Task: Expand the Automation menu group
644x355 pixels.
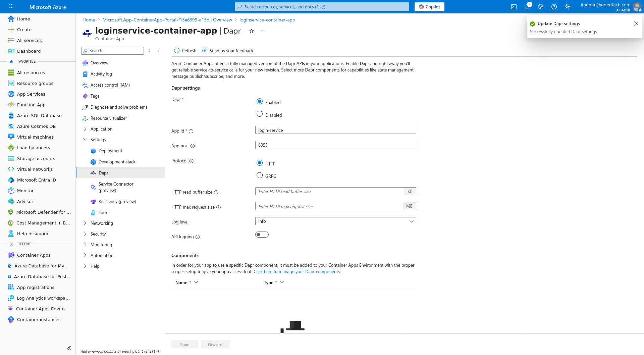Action: [x=85, y=255]
